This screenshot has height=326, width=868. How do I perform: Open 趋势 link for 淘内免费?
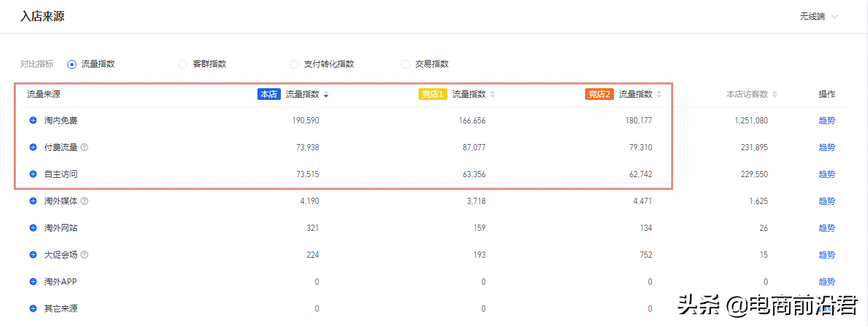tap(827, 121)
